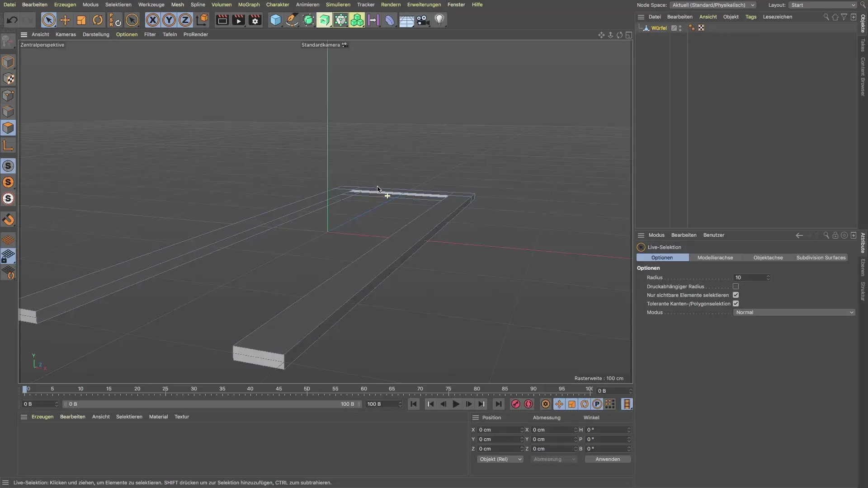The height and width of the screenshot is (488, 868).
Task: Click Position X input field
Action: click(498, 430)
